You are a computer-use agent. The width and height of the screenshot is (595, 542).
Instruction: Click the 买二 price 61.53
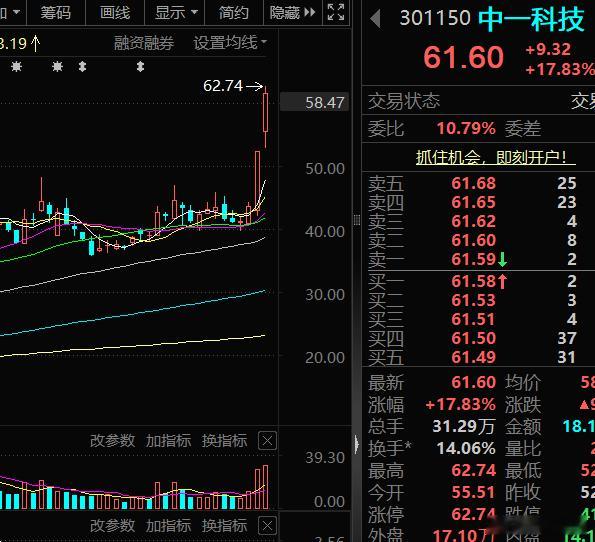473,300
